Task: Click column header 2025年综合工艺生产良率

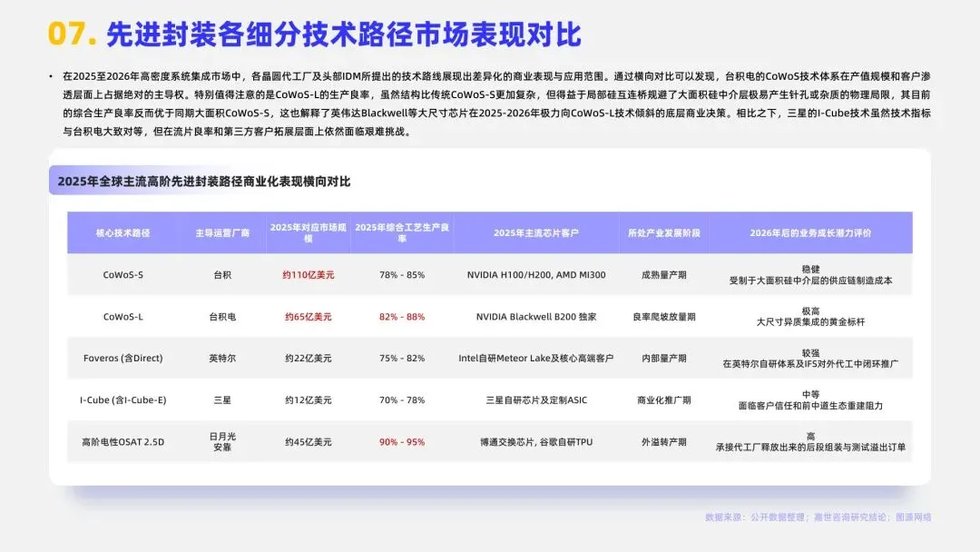Action: pos(402,232)
